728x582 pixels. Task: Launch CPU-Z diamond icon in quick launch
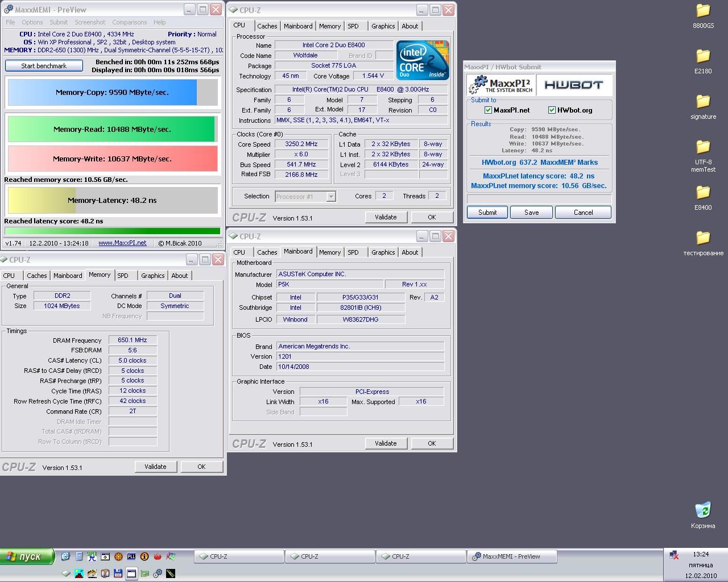pyautogui.click(x=66, y=573)
